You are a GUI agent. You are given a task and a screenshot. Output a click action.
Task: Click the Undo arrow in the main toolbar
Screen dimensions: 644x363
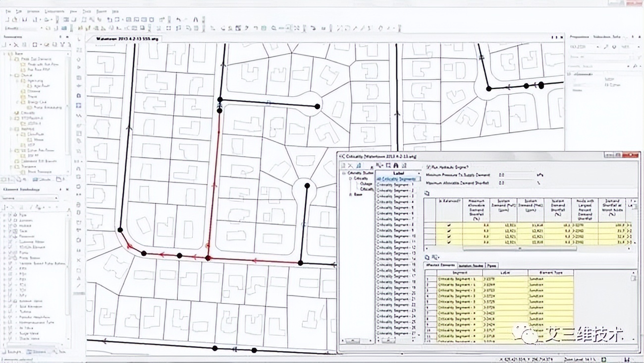coord(179,19)
